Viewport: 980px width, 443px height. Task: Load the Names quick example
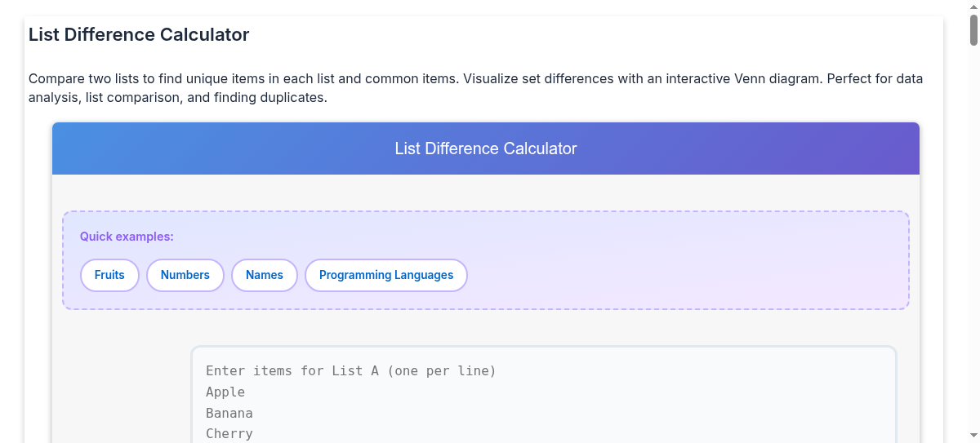(x=265, y=275)
